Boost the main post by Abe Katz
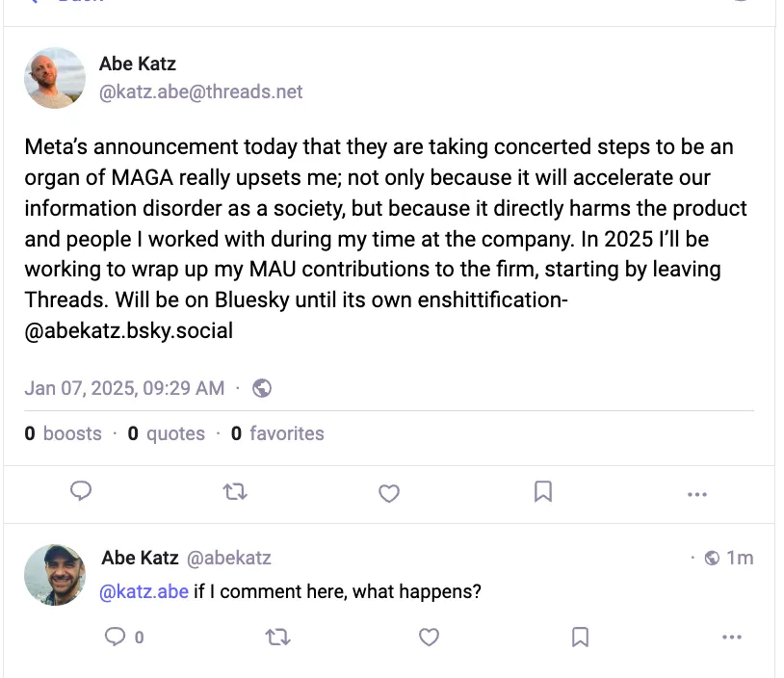Screen dimensions: 784x678 [235, 492]
